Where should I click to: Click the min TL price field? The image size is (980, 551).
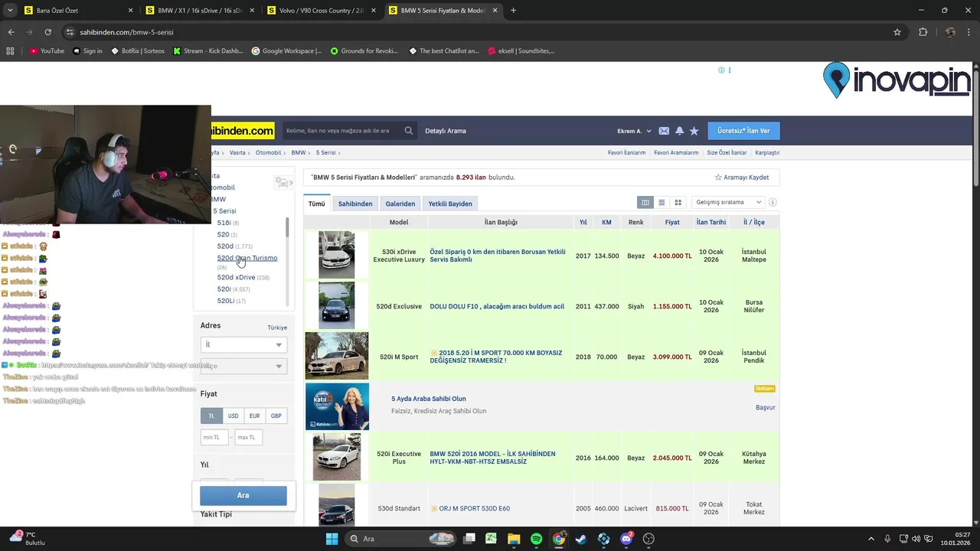[x=214, y=438]
